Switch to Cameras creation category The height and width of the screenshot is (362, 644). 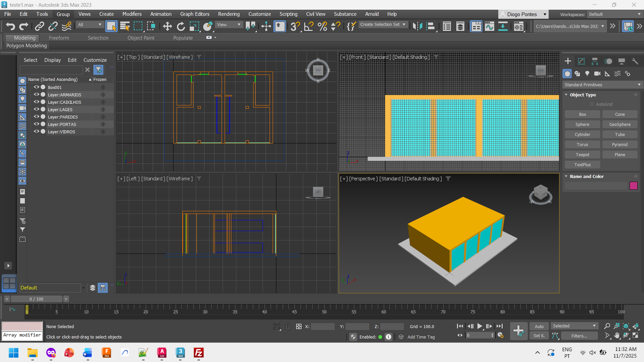pyautogui.click(x=597, y=74)
